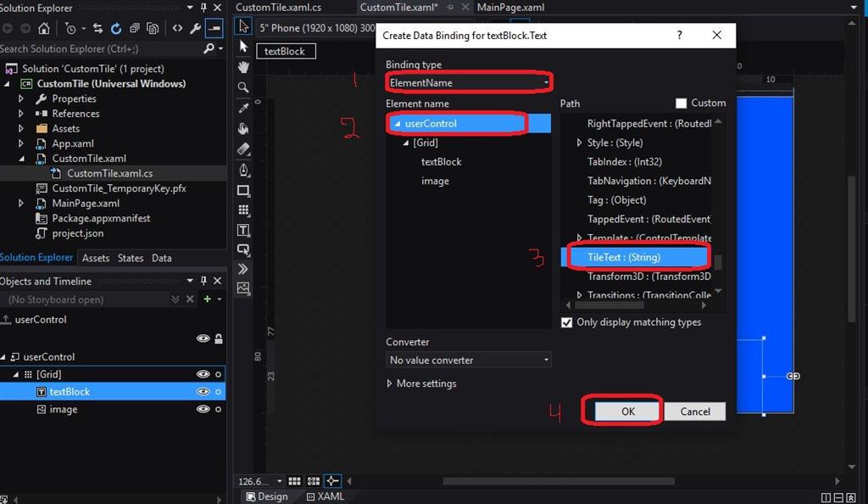Click Sync with Active Document arrows icon

click(x=98, y=28)
